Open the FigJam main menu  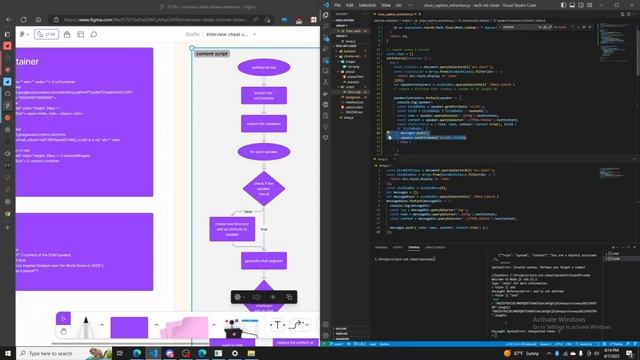coord(24,34)
